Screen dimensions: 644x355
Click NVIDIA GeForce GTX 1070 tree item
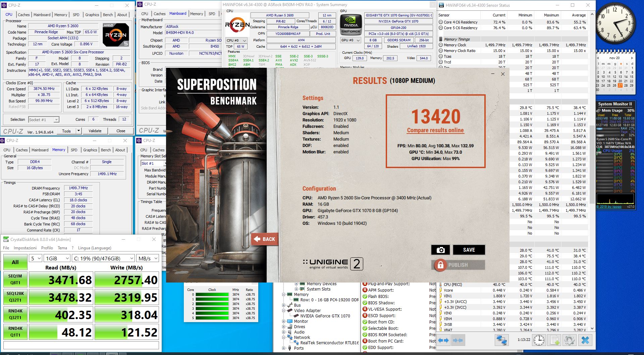tap(325, 316)
